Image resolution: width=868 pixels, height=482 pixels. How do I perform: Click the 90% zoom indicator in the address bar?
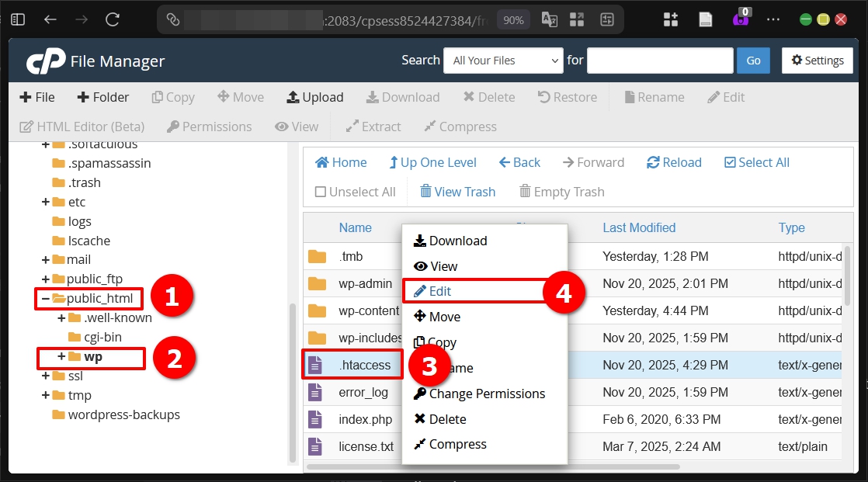click(512, 21)
